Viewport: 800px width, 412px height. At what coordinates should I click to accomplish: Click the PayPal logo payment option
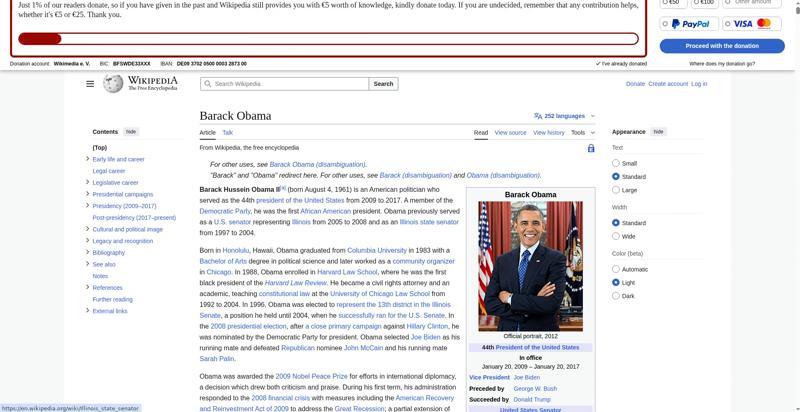click(x=689, y=24)
